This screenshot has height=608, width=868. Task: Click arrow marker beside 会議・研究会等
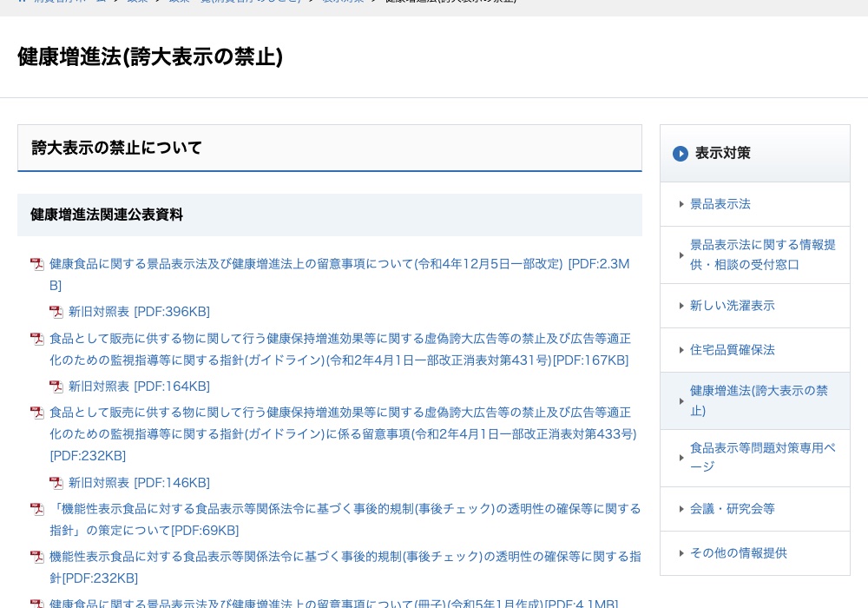[681, 509]
